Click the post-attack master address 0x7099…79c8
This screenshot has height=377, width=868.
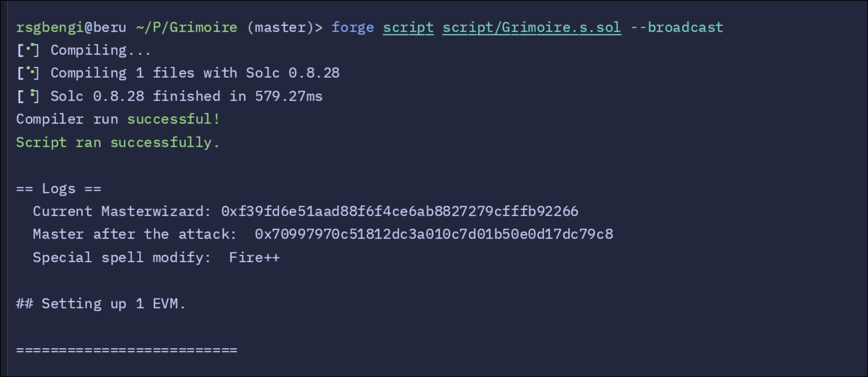pos(434,234)
